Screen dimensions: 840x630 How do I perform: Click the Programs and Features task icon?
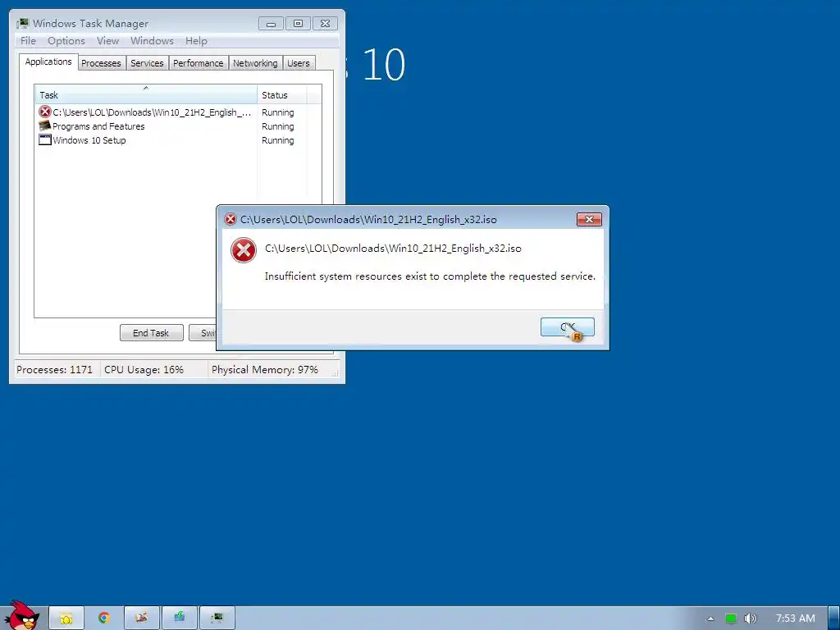pyautogui.click(x=44, y=126)
